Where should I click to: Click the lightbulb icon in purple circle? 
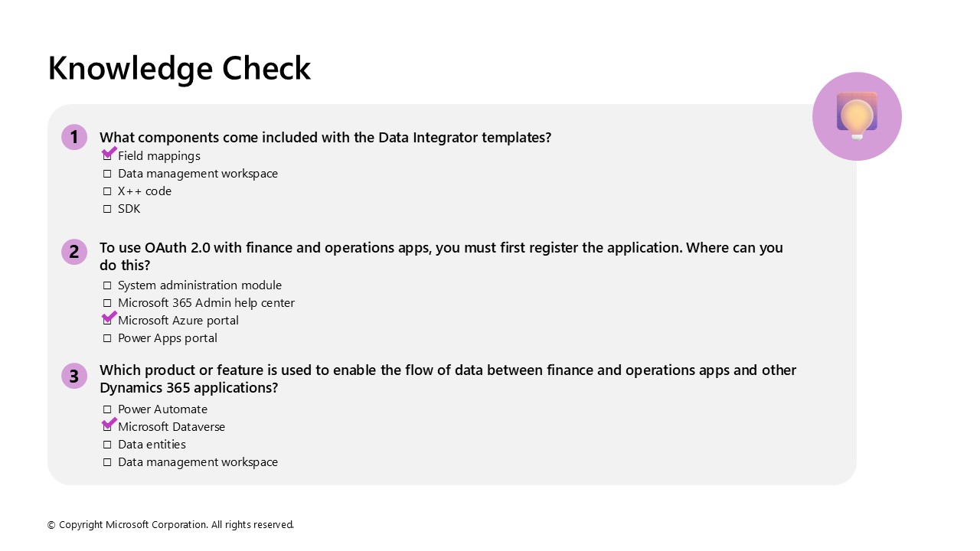tap(857, 116)
